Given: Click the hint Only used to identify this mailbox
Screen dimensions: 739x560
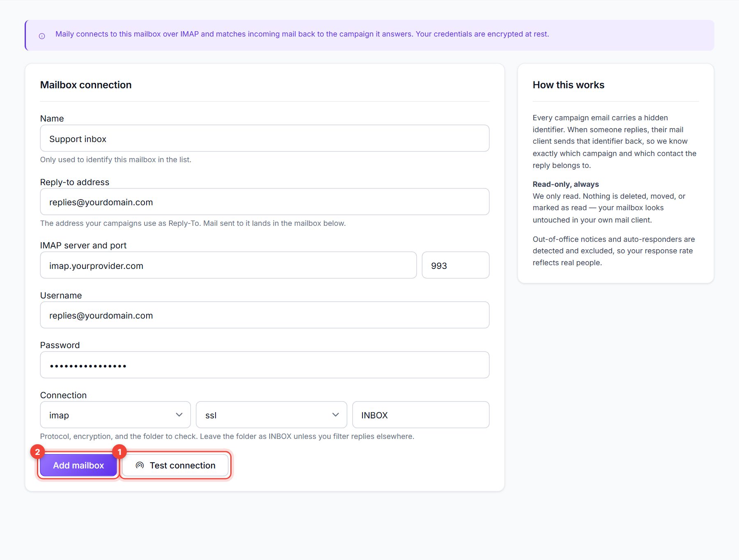Looking at the screenshot, I should point(116,160).
